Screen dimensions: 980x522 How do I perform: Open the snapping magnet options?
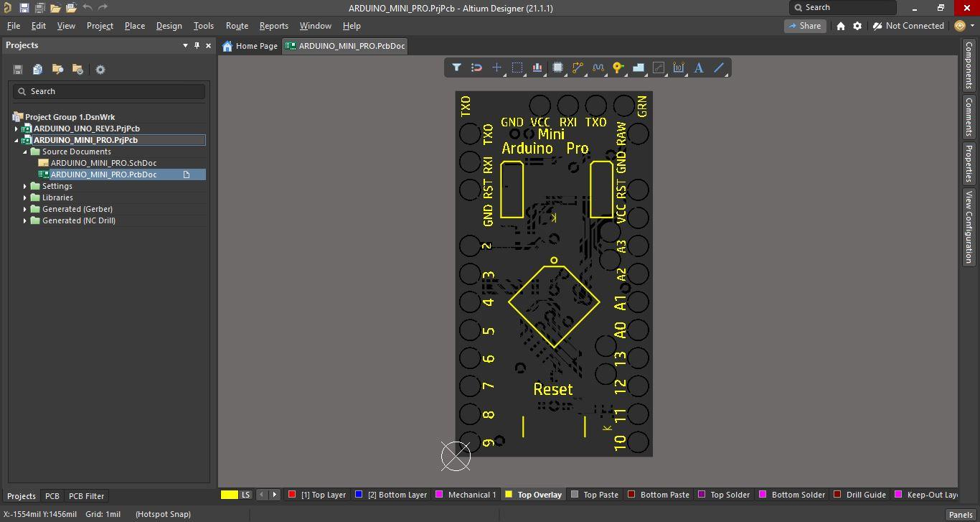(476, 67)
